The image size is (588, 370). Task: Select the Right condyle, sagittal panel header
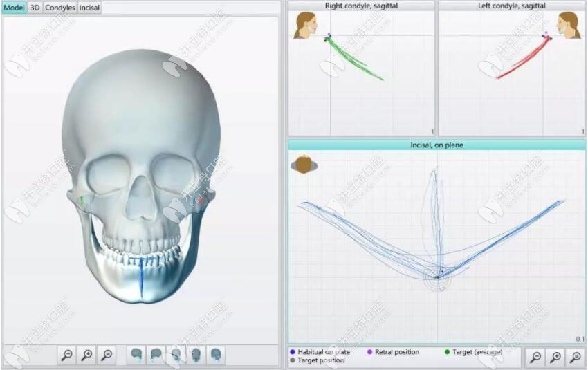coord(361,6)
